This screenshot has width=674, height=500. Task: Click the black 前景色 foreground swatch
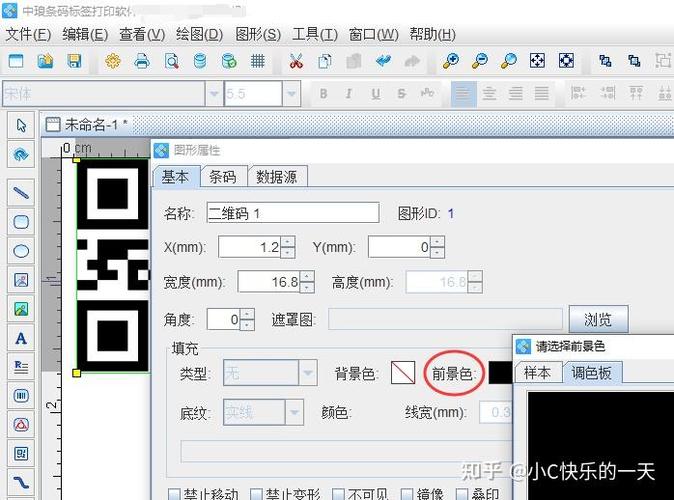500,373
